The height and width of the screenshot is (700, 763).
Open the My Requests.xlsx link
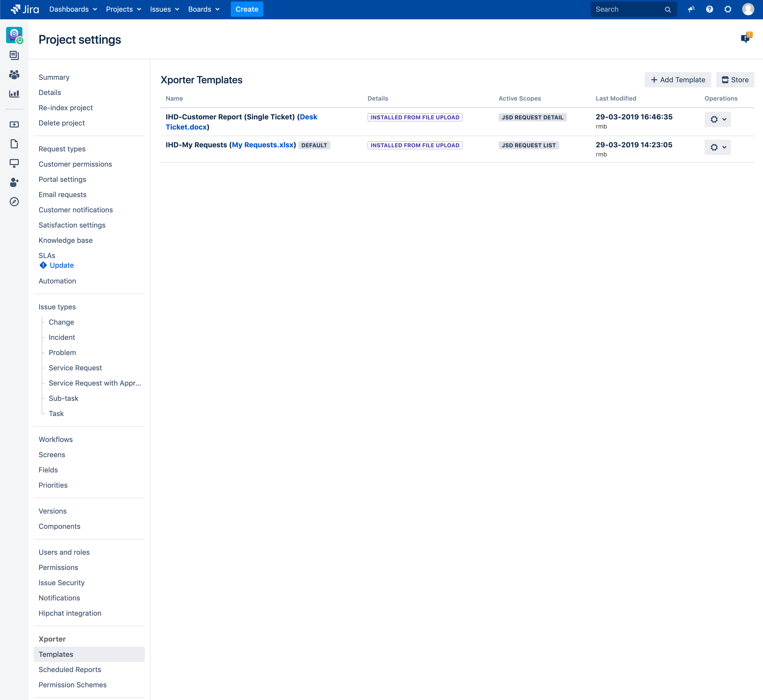coord(263,145)
